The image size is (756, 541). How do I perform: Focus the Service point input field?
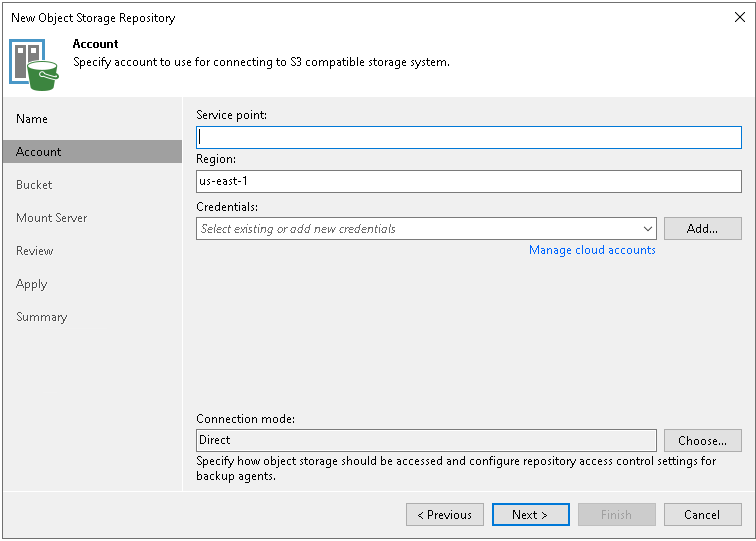(x=469, y=137)
